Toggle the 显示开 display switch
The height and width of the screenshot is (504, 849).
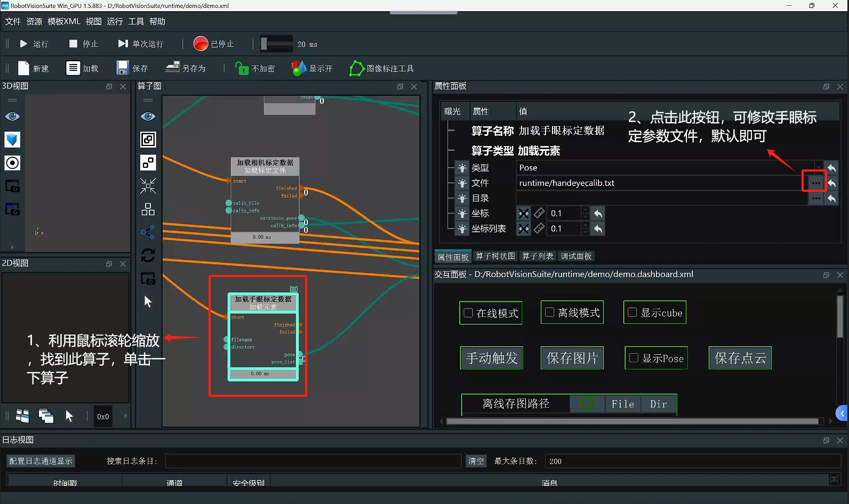pos(312,68)
